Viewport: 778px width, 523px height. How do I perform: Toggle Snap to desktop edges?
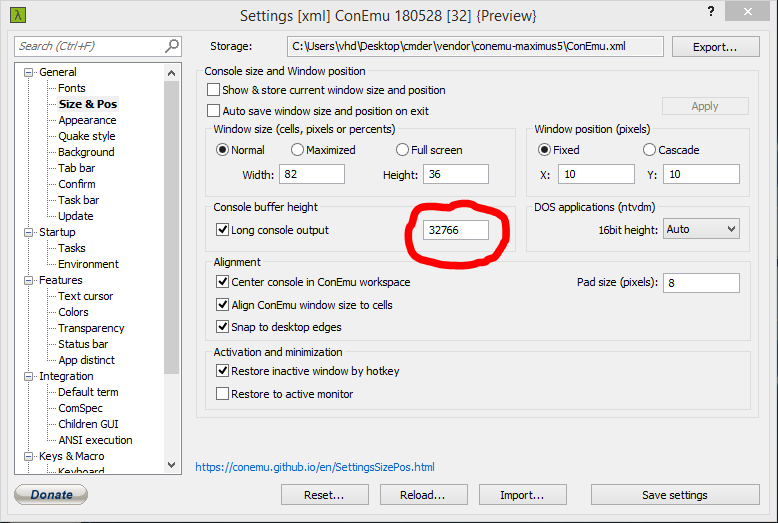pos(222,327)
